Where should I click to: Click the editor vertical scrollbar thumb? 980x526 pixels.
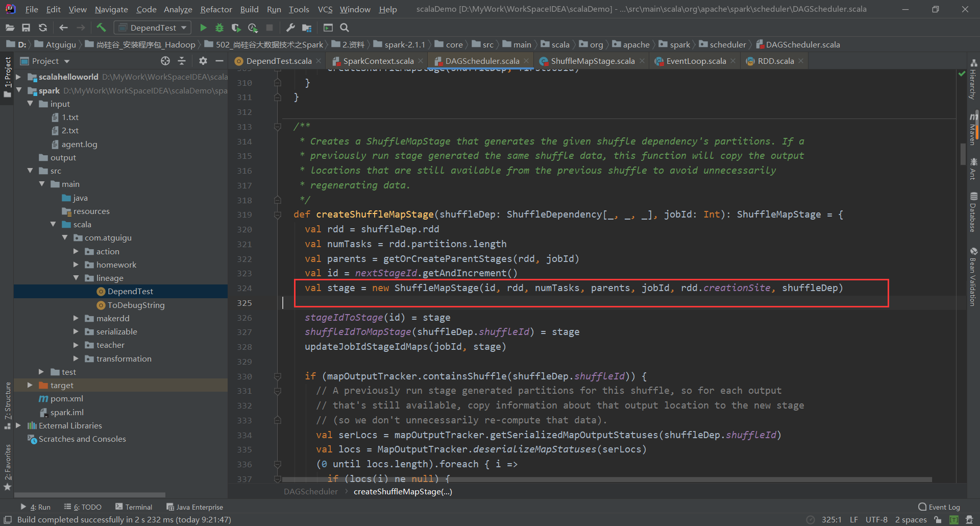point(963,153)
